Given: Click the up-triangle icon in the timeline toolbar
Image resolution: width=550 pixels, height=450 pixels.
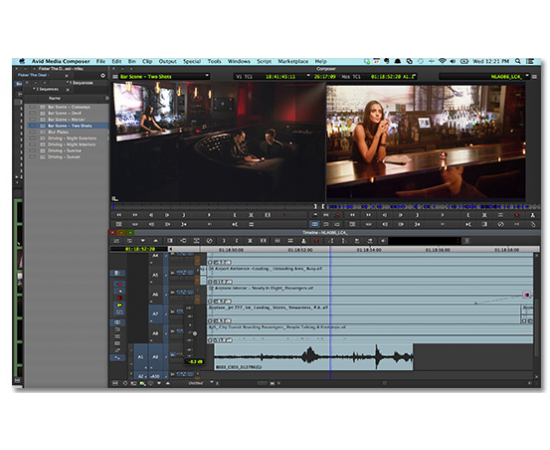Looking at the screenshot, I should click(156, 241).
